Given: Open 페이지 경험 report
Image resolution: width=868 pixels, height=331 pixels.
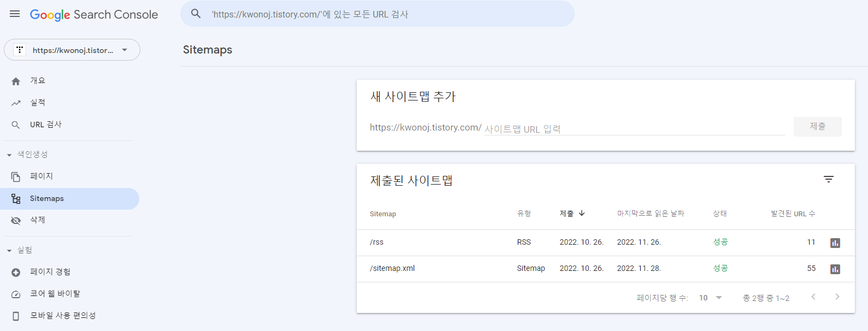Looking at the screenshot, I should (50, 272).
